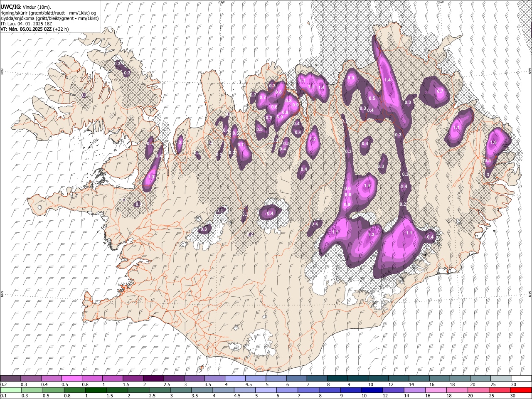The height and width of the screenshot is (399, 532).
Task: Click the '(+32 h)' forecast offset text
Action: (61, 29)
